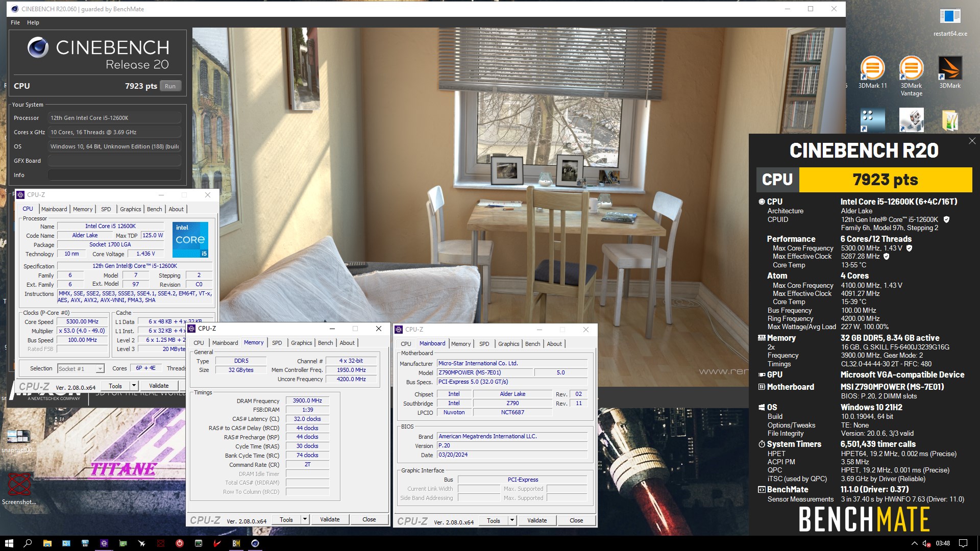The height and width of the screenshot is (551, 980).
Task: Expand Tools dropdown arrow in Mainboard CPU-Z window
Action: coord(512,520)
